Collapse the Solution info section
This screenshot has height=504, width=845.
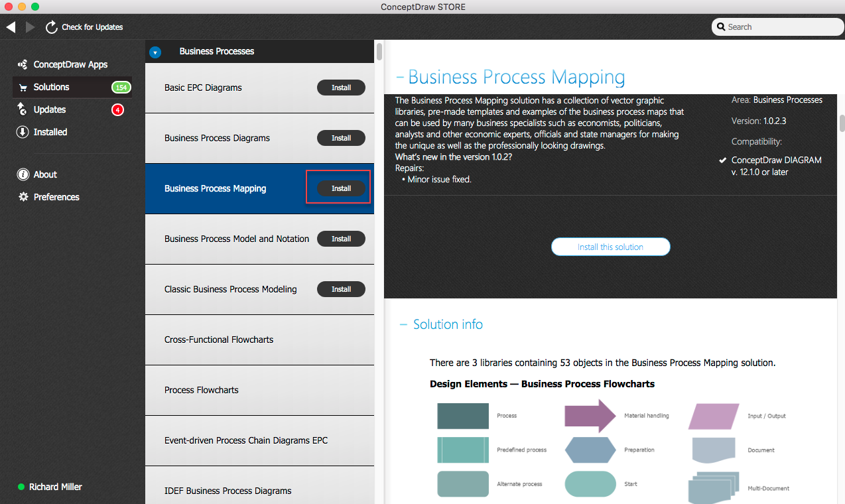tap(403, 325)
